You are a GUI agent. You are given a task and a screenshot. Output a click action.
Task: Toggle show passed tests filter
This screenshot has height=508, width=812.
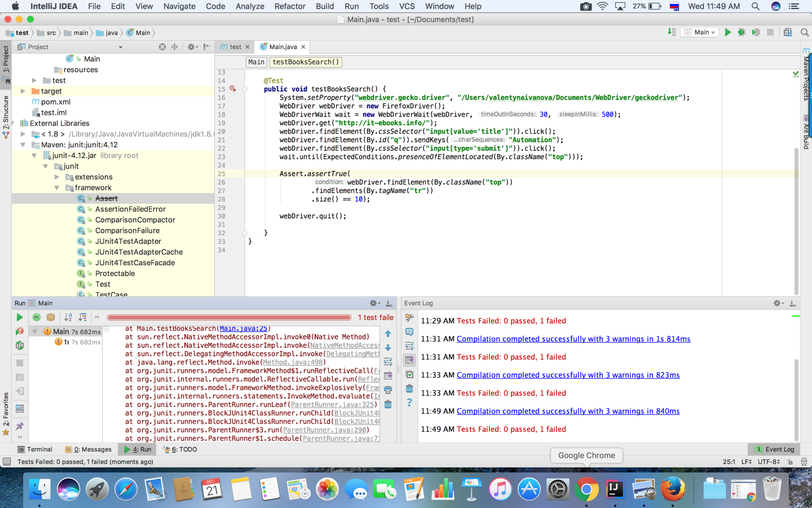coord(36,317)
